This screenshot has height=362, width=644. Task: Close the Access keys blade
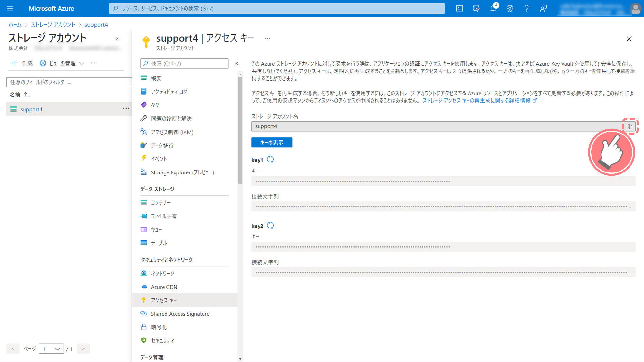(629, 39)
